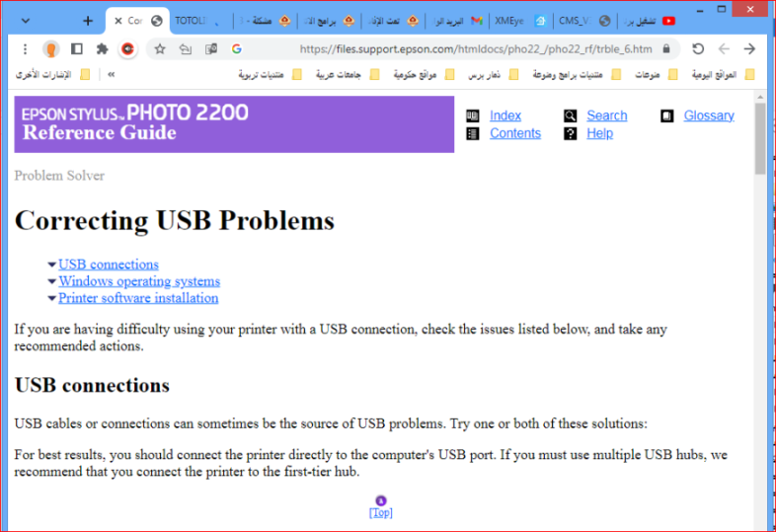776x532 pixels.
Task: Click the epson support URL address field
Action: [476, 49]
